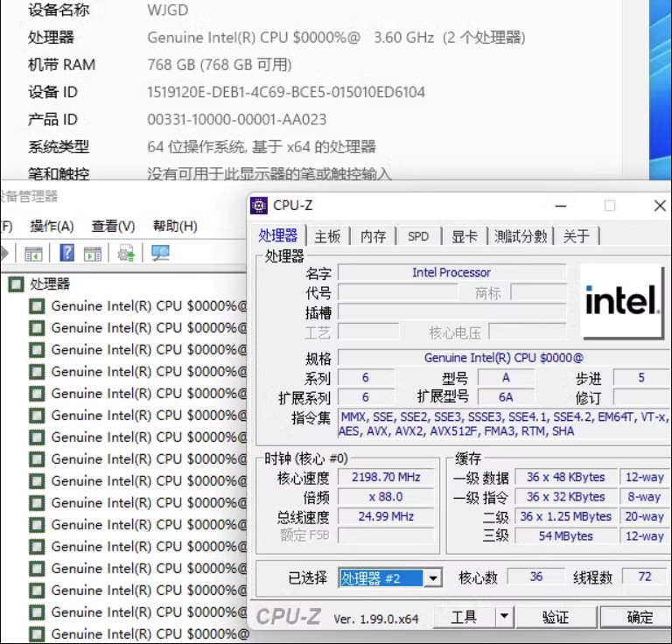Click the 20-way associativity value
This screenshot has height=644, width=672.
pyautogui.click(x=644, y=516)
